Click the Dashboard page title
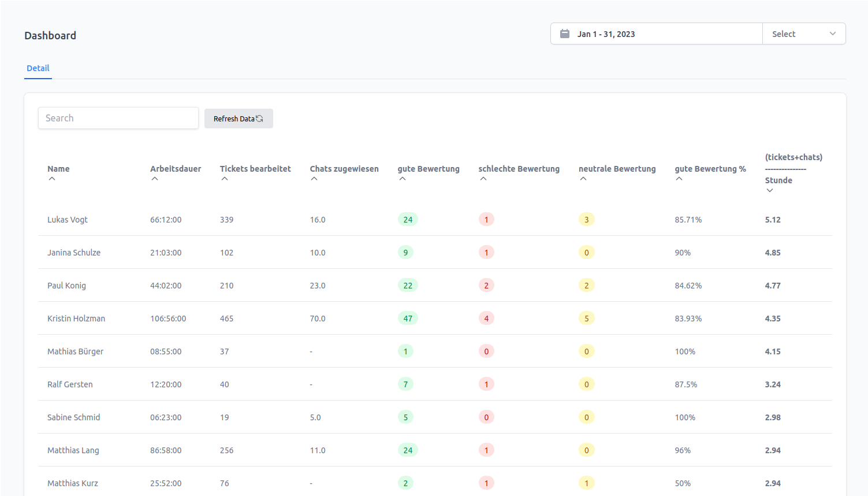 [x=50, y=35]
